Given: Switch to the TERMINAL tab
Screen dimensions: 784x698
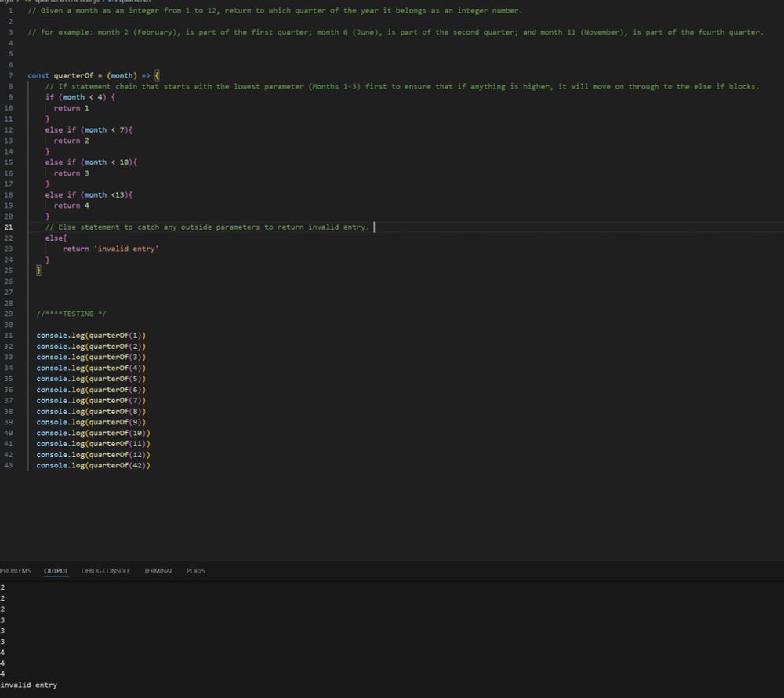Looking at the screenshot, I should click(x=158, y=570).
